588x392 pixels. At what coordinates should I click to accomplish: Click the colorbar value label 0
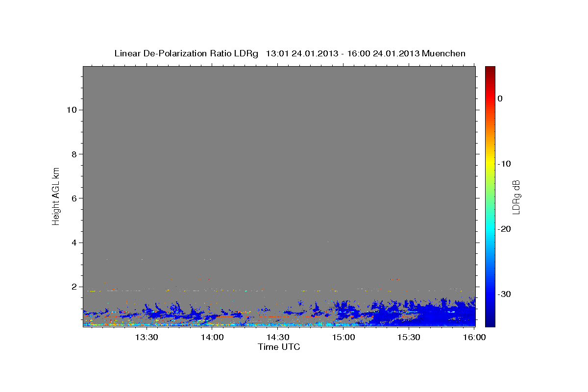pos(500,98)
